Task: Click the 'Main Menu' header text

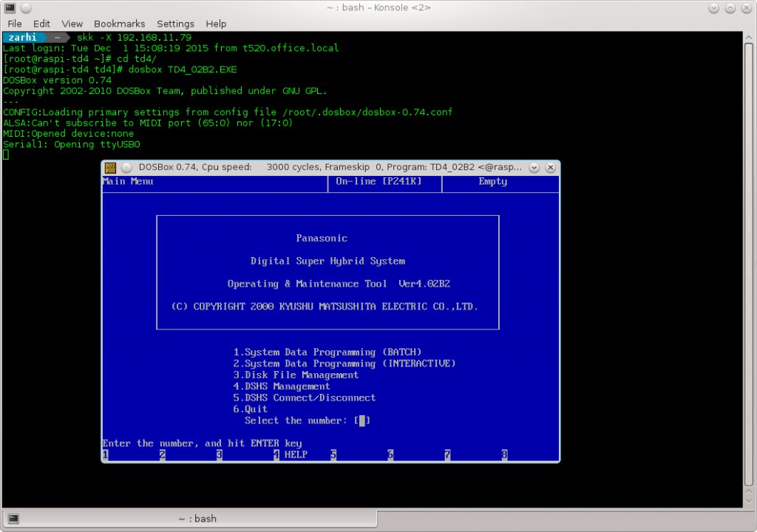Action: pyautogui.click(x=128, y=182)
